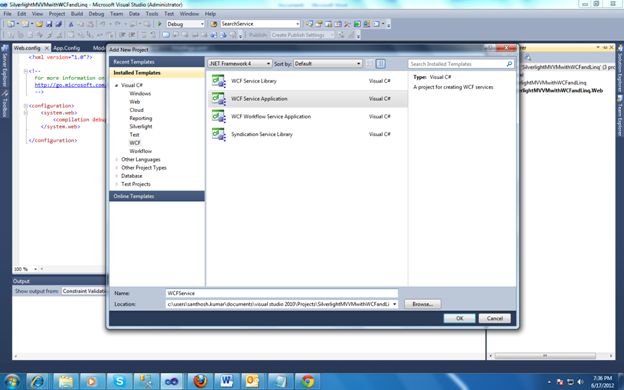Open Internet Explorer from the taskbar
The width and height of the screenshot is (624, 390).
pos(38,381)
